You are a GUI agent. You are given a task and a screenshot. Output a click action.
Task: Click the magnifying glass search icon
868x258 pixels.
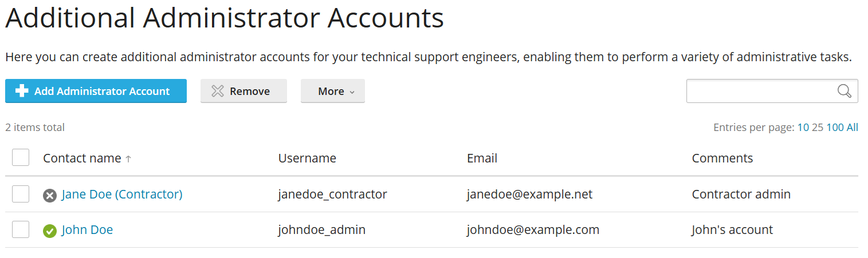(x=844, y=91)
